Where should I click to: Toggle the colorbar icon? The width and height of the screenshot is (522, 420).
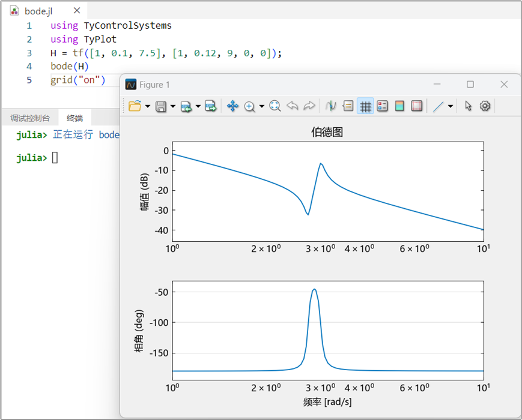pyautogui.click(x=399, y=106)
